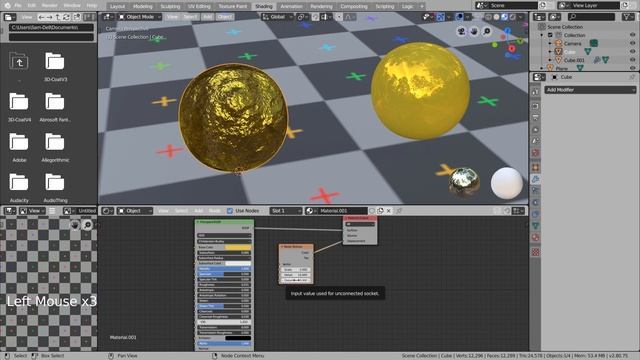Collapse the Collection tree row
Viewport: 640px width, 360px height.
tap(542, 35)
